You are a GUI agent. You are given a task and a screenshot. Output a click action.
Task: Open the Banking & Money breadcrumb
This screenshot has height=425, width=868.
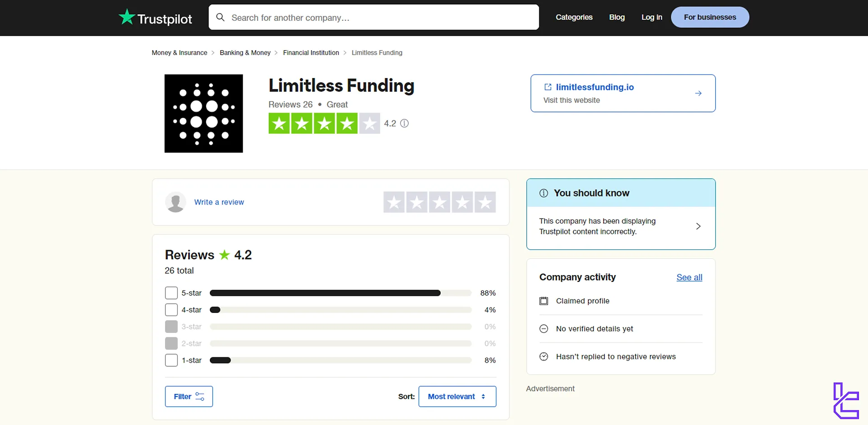(245, 53)
